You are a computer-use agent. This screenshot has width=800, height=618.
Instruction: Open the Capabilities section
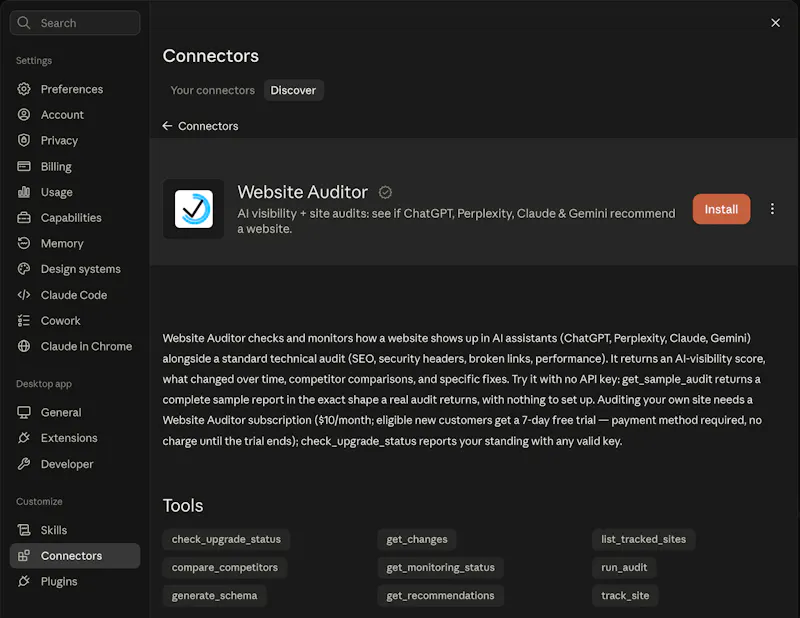coord(75,217)
